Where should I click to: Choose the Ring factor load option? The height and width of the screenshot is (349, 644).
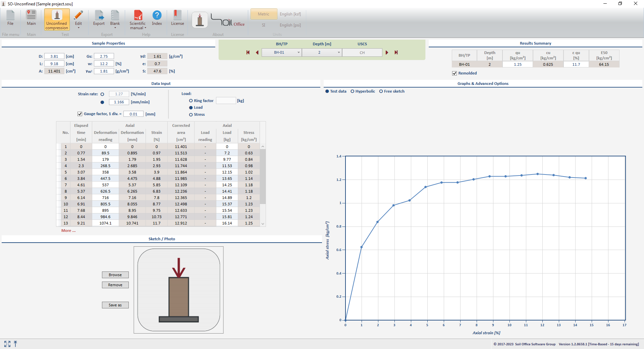coord(191,101)
